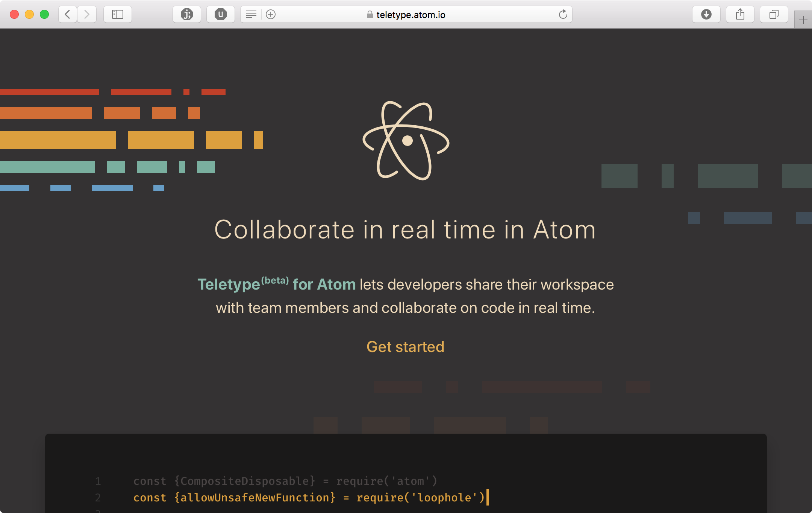
Task: Click code line with CompositeDisposable
Action: (285, 481)
